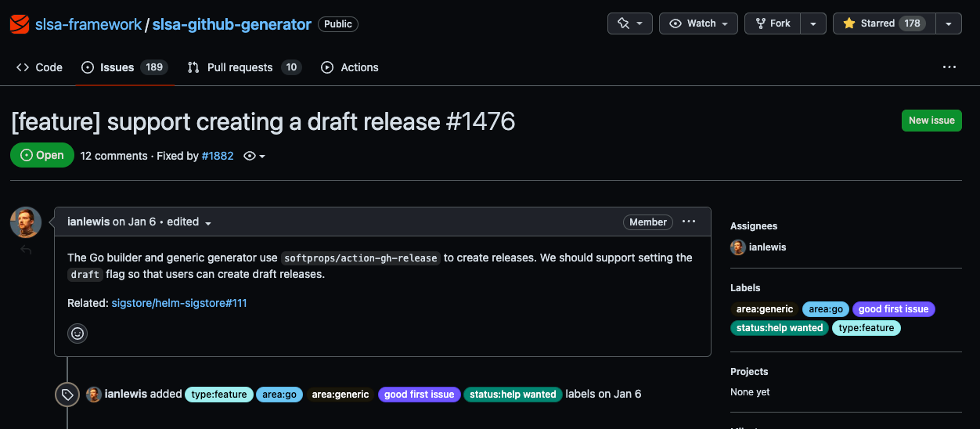This screenshot has height=429, width=980.
Task: Expand the comment edited history dropdown
Action: (x=189, y=222)
